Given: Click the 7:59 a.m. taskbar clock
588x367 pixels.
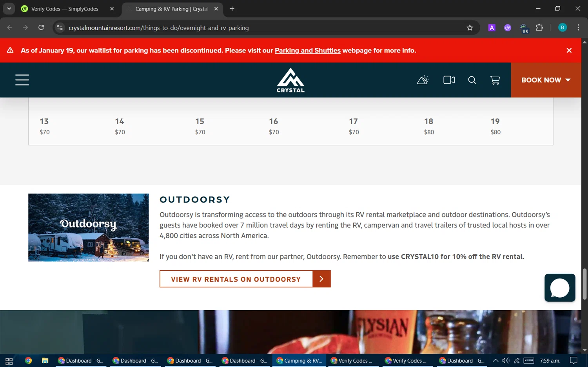Looking at the screenshot, I should pyautogui.click(x=550, y=361).
